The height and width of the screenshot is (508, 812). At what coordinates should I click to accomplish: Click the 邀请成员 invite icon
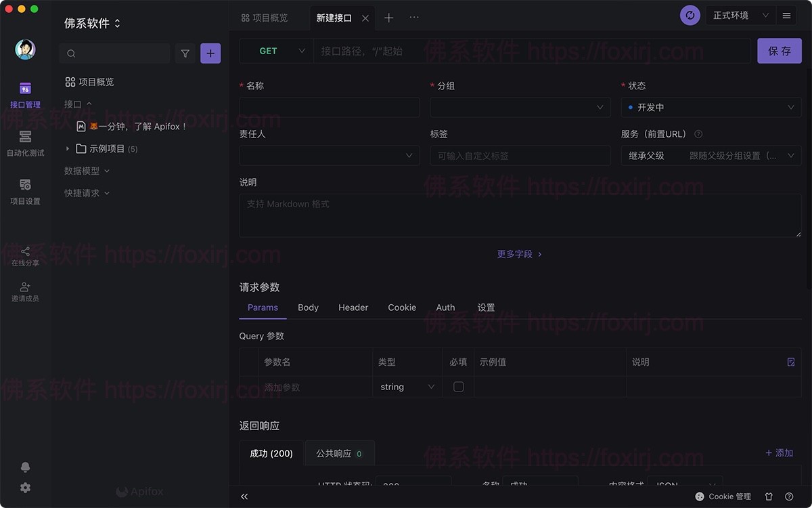click(25, 291)
